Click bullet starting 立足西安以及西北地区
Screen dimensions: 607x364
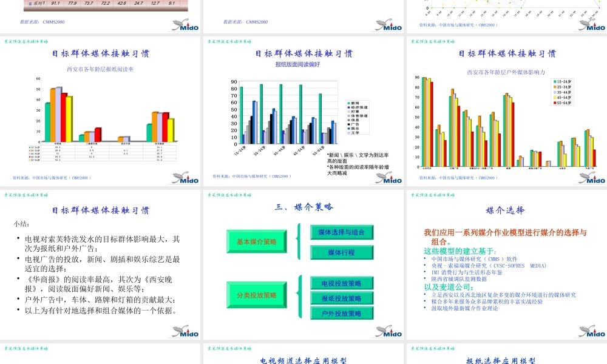tap(500, 295)
